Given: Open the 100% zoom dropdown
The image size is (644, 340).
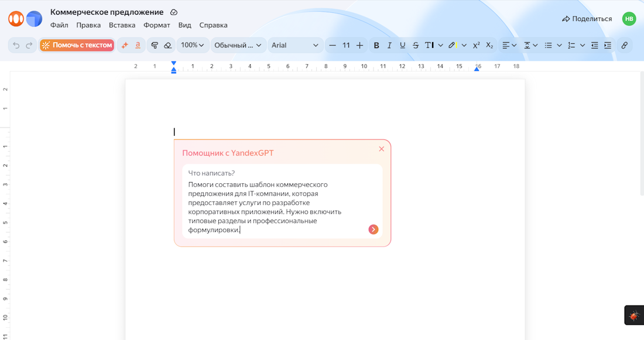Looking at the screenshot, I should pyautogui.click(x=193, y=45).
